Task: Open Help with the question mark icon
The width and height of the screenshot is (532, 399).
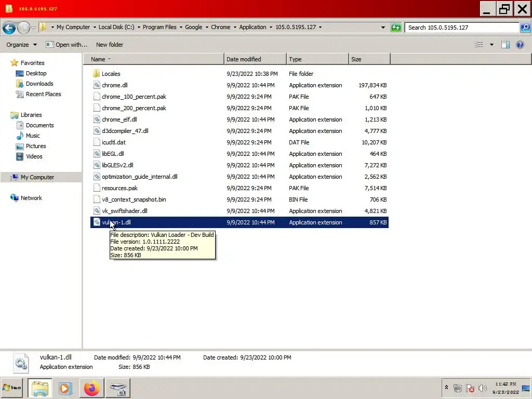Action: (x=520, y=45)
